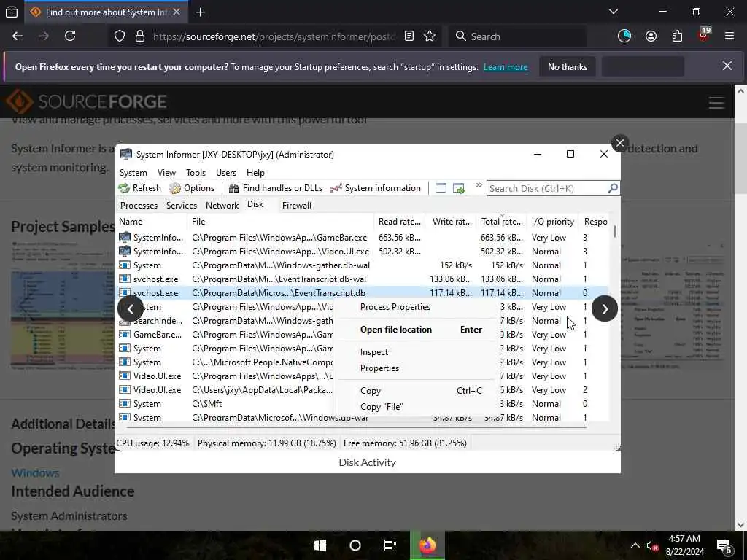Expand the system tray hidden icons chevron
This screenshot has height=560, width=747.
coord(635,545)
